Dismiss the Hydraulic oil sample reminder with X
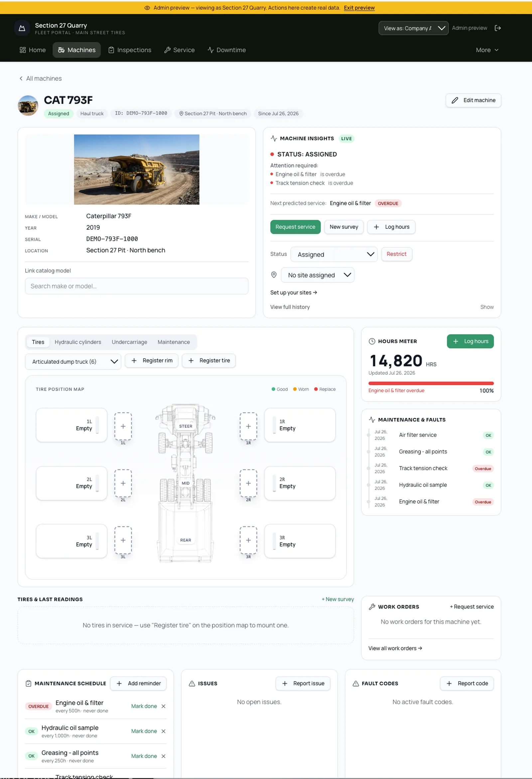The width and height of the screenshot is (532, 779). pos(164,731)
